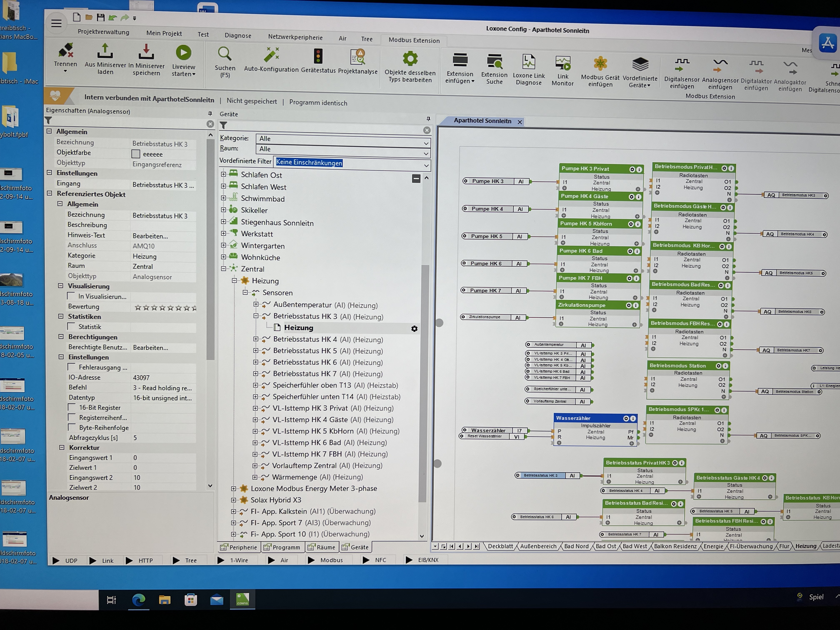Collapse the Allgemein properties section
Viewport: 840px width, 630px height.
(49, 131)
